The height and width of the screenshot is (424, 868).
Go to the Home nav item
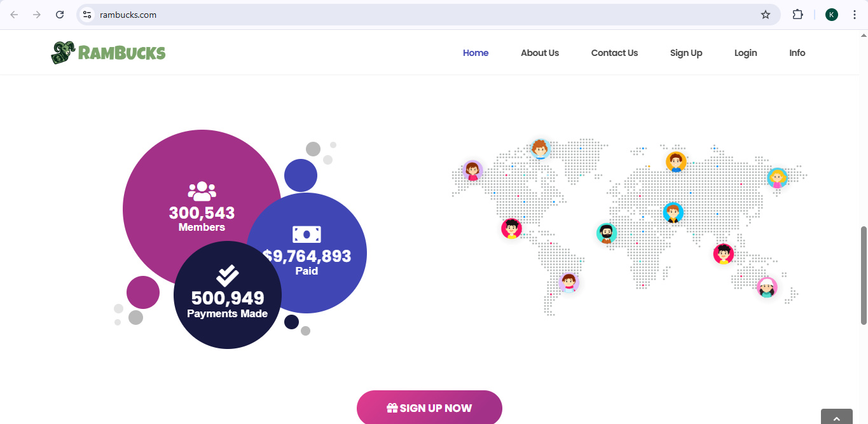pyautogui.click(x=476, y=53)
